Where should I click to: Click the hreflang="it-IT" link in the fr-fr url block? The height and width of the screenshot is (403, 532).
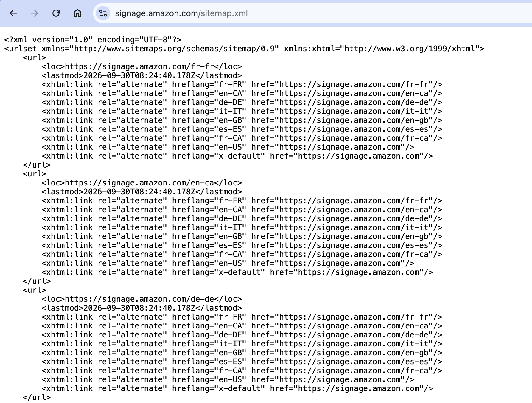(242, 111)
